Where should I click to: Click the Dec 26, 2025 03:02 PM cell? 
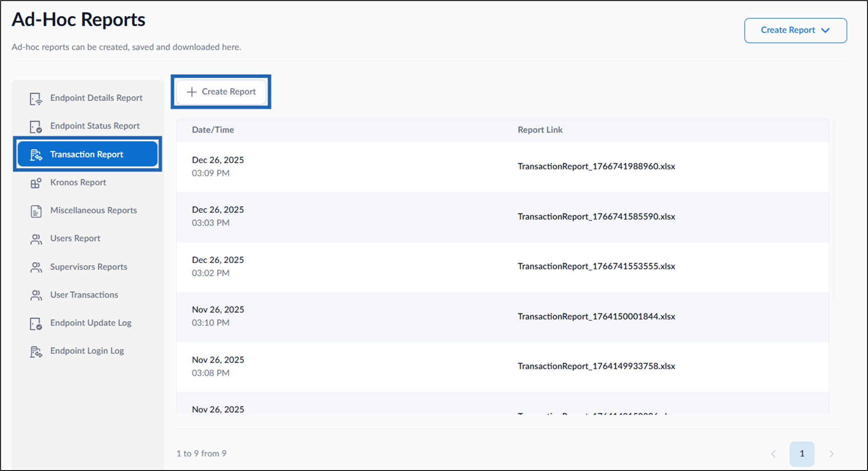tap(218, 266)
